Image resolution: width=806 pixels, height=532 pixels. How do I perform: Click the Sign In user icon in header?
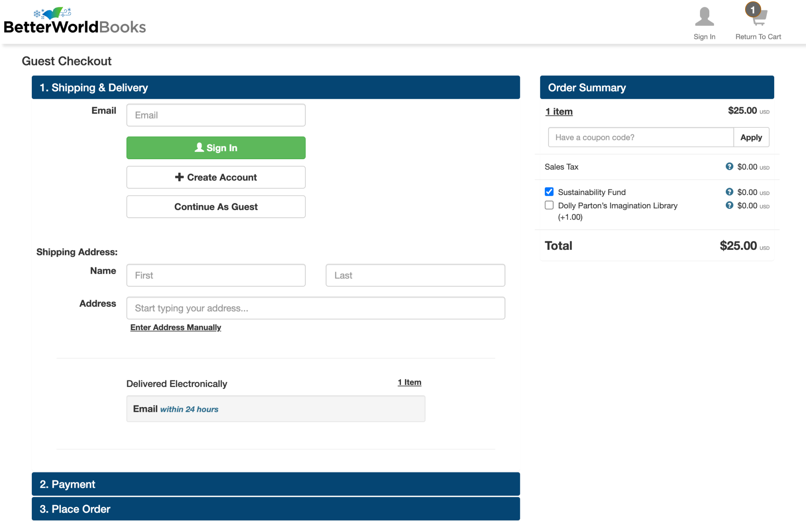[704, 17]
